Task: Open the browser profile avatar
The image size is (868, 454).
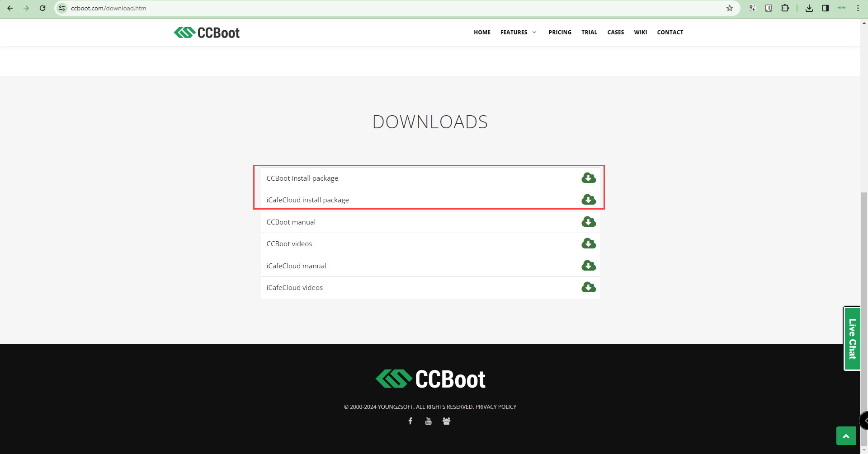Action: [x=842, y=8]
